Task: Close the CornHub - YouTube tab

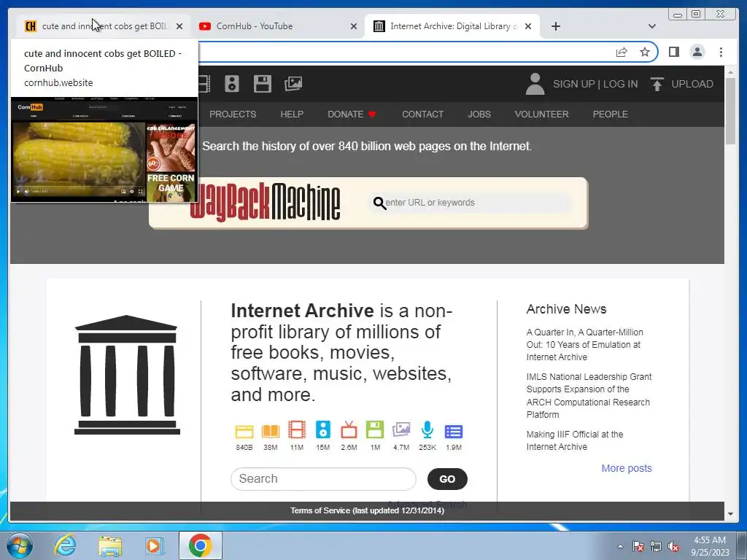Action: point(354,26)
